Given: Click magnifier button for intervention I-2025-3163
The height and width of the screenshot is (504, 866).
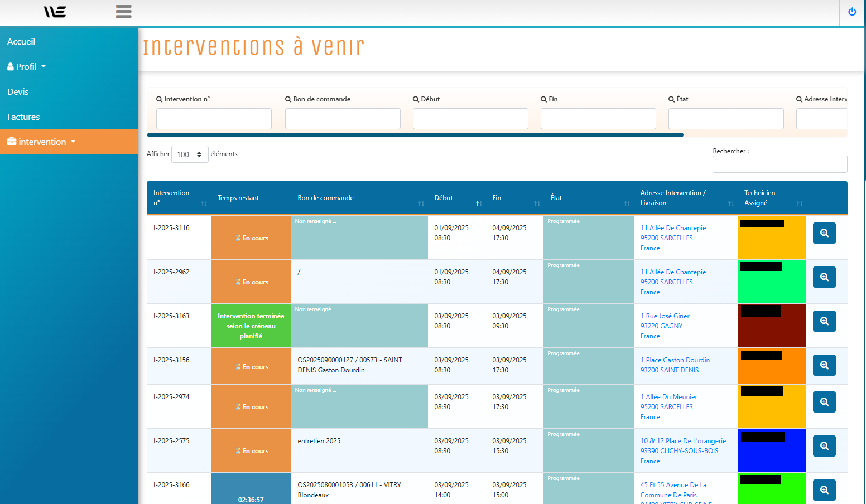Looking at the screenshot, I should click(x=824, y=321).
